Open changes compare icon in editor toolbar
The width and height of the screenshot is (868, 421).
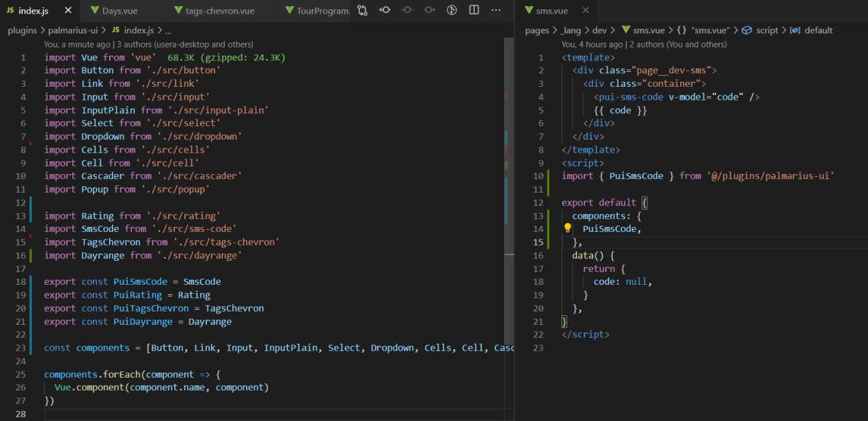point(363,10)
